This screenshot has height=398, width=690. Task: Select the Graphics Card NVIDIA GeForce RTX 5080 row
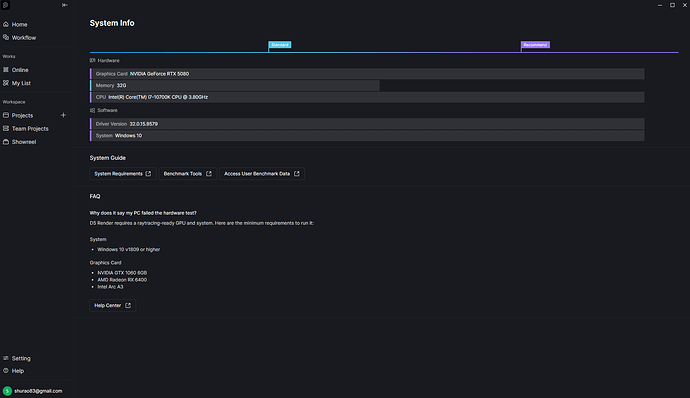pos(367,74)
